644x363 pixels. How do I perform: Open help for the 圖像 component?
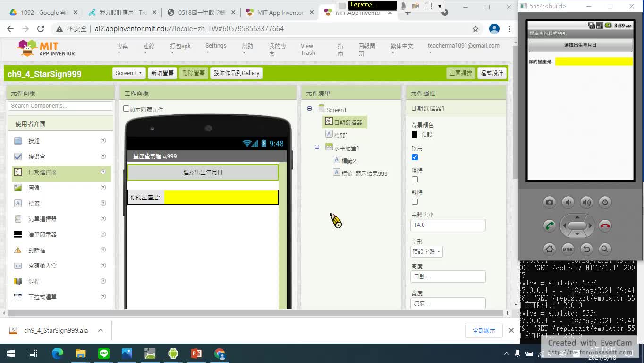click(x=103, y=188)
